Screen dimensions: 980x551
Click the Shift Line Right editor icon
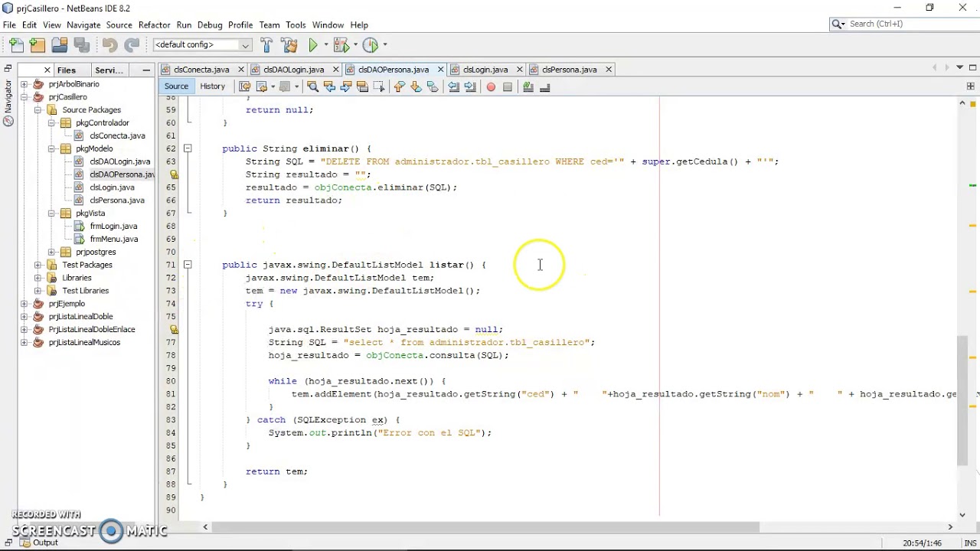click(470, 87)
